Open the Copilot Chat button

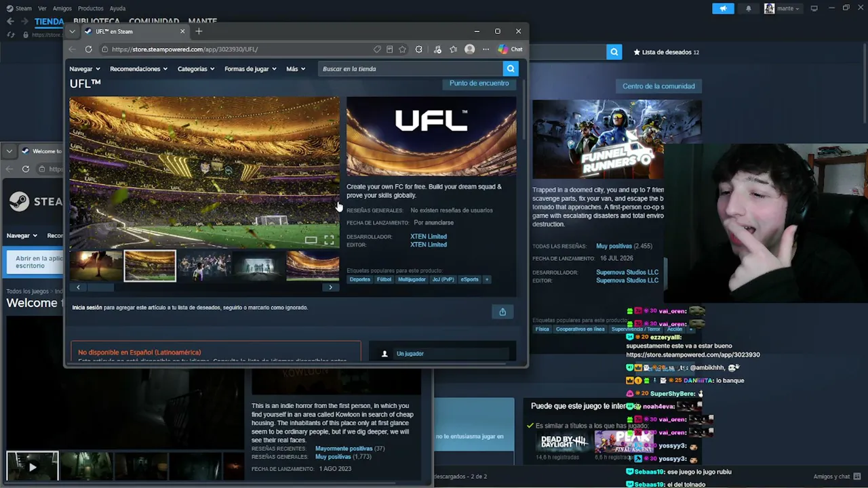(510, 49)
